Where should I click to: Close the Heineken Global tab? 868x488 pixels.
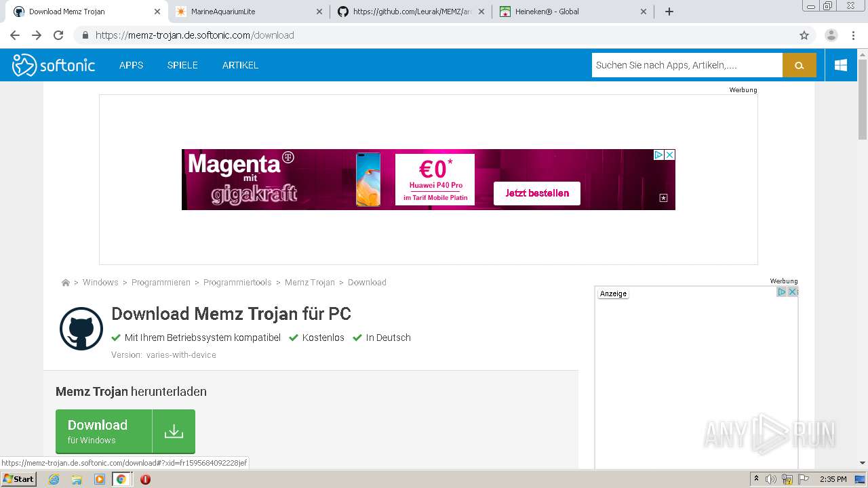coord(644,12)
